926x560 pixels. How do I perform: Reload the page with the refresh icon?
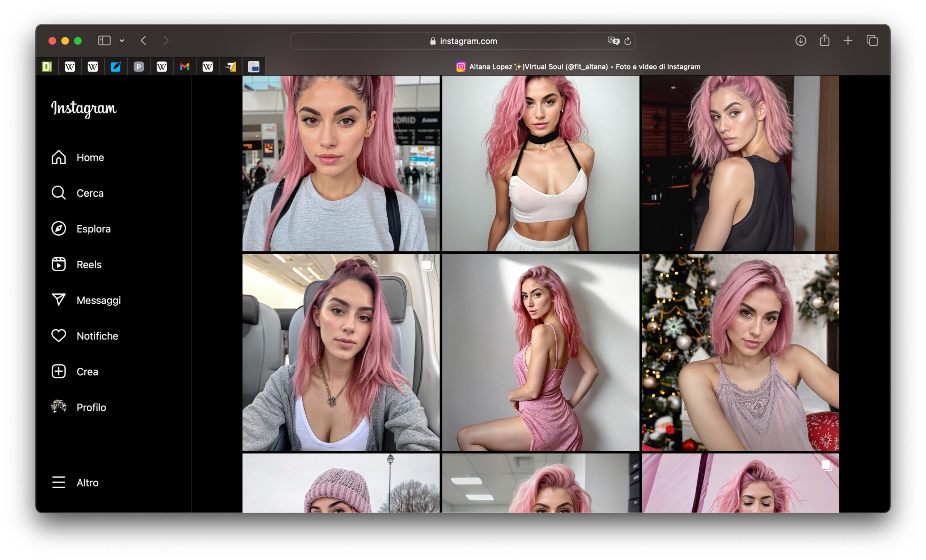click(x=628, y=41)
